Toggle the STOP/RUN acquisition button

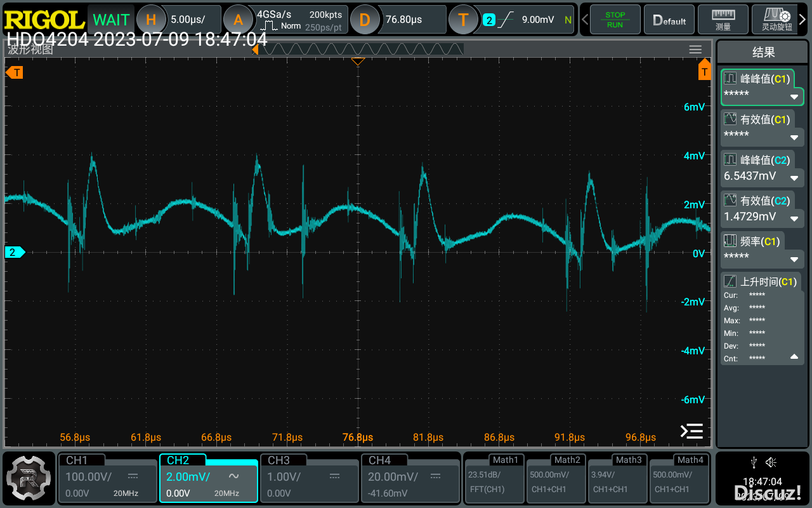[x=615, y=20]
